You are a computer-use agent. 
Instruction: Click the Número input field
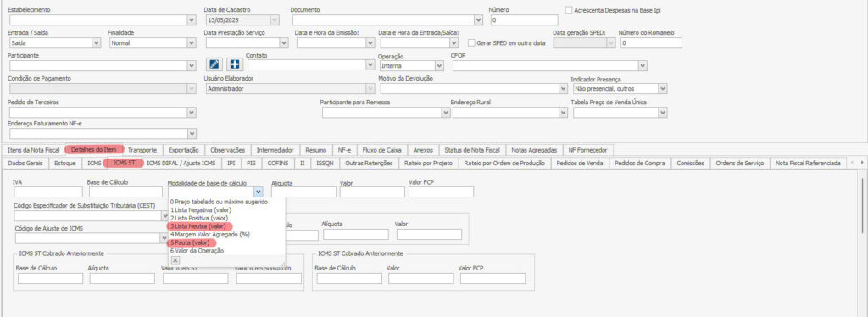(524, 19)
